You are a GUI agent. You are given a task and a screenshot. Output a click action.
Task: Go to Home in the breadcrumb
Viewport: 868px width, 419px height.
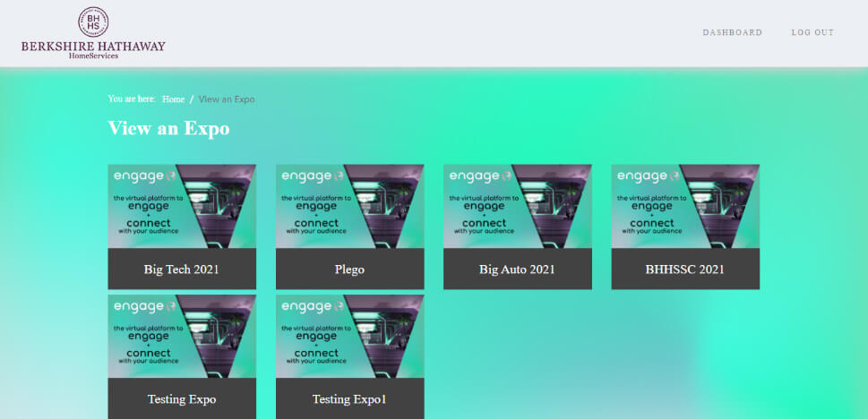pyautogui.click(x=173, y=99)
